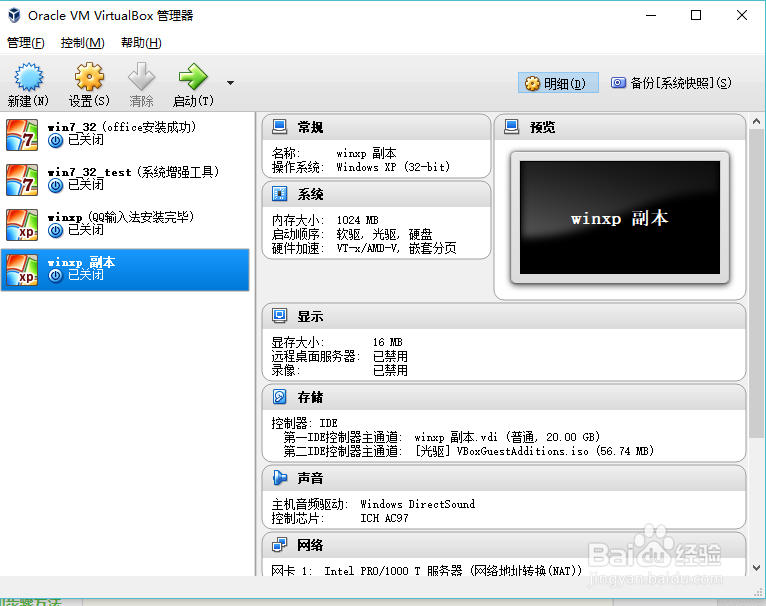766x606 pixels.
Task: Click the 存储 section disk icon
Action: 279,397
